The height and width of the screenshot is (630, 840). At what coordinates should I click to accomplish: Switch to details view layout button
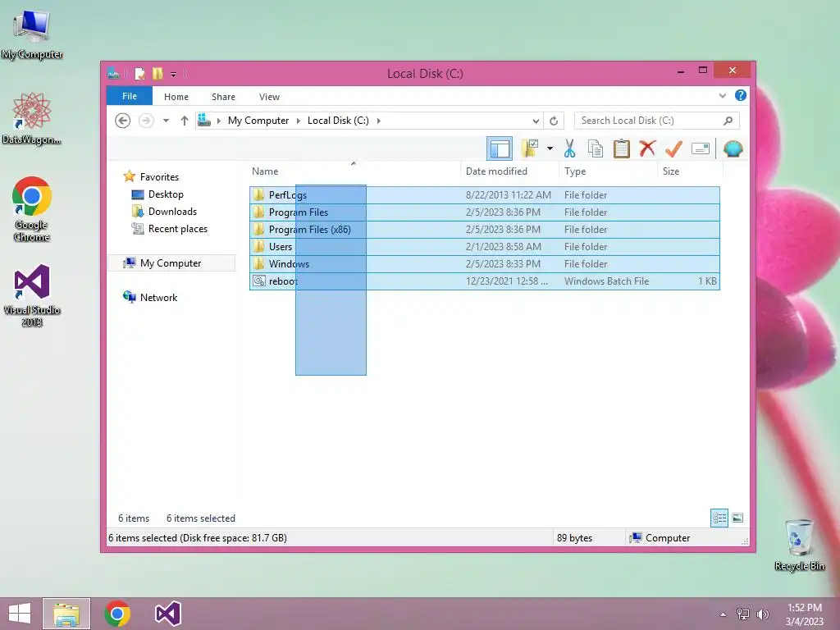(x=719, y=518)
